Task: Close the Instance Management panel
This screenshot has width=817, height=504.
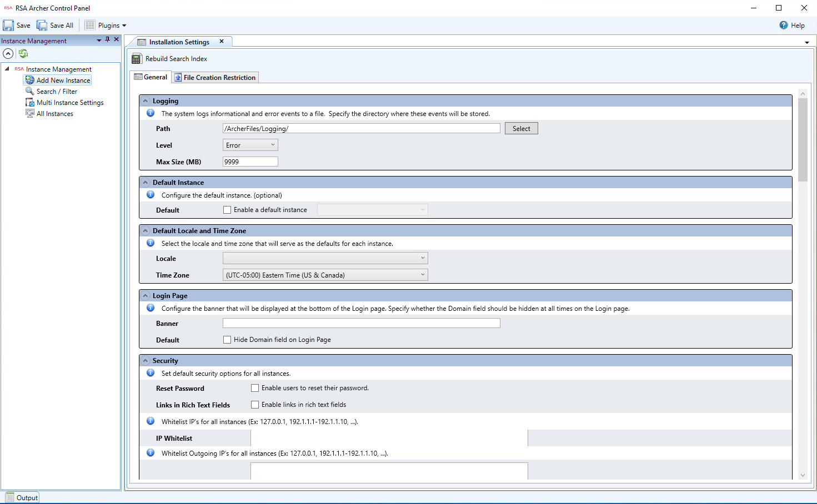Action: 116,39
